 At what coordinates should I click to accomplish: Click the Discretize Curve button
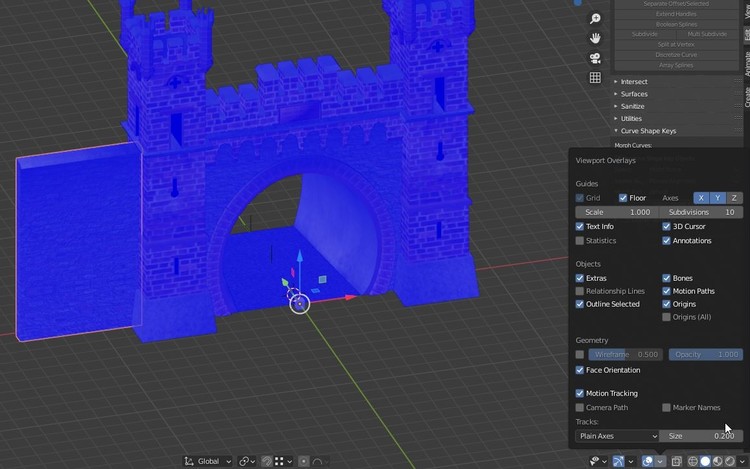coord(675,55)
